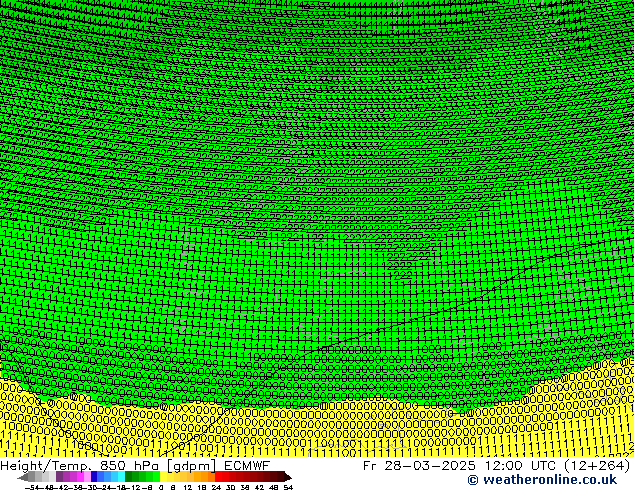
Task: Open the weatheronline.co.uk copyright link
Action: coord(542,480)
